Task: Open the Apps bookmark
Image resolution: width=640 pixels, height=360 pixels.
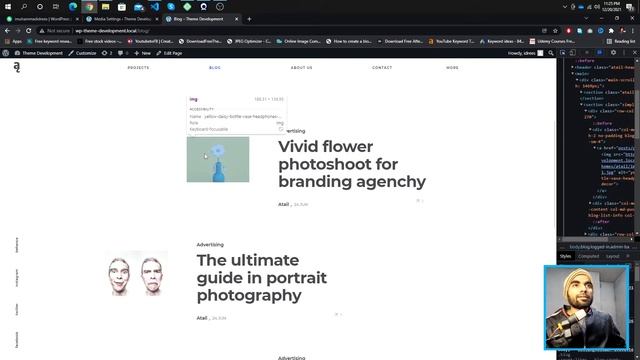Action: 13,41
